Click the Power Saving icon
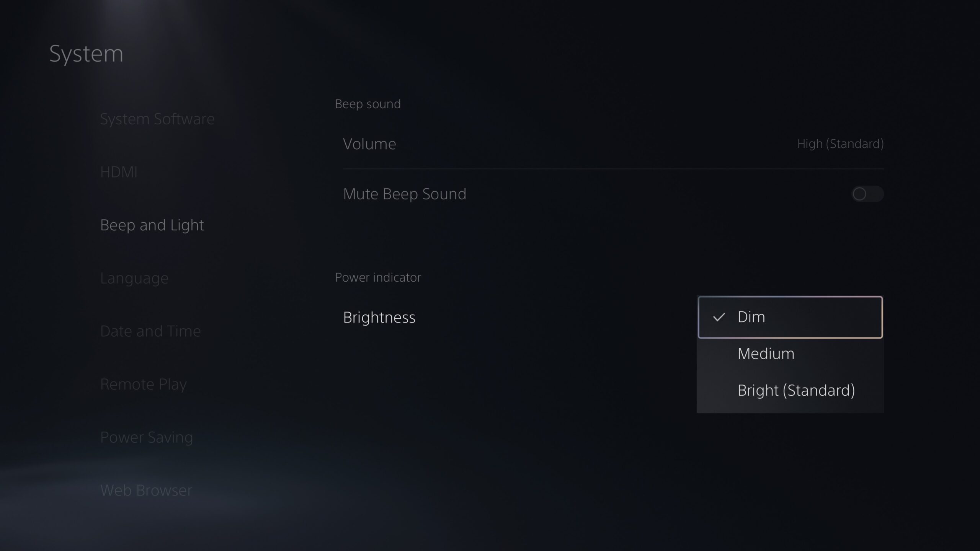This screenshot has height=551, width=980. point(147,436)
